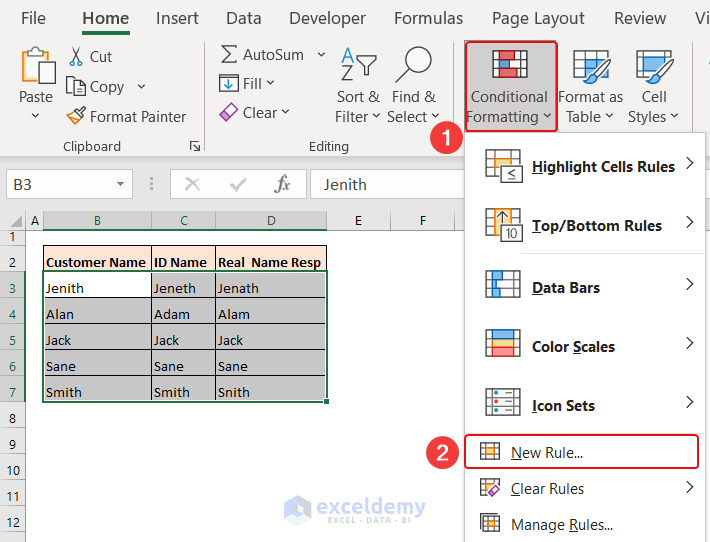Activate the Format Painter brush icon

click(x=76, y=116)
